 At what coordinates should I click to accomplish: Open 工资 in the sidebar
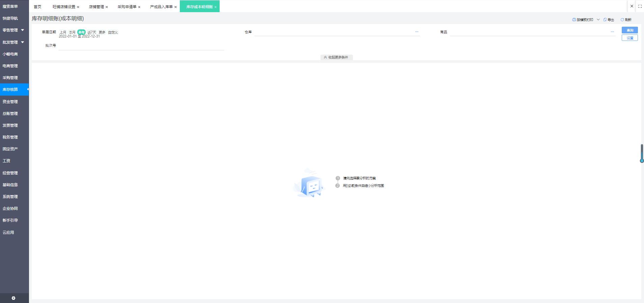[6, 161]
